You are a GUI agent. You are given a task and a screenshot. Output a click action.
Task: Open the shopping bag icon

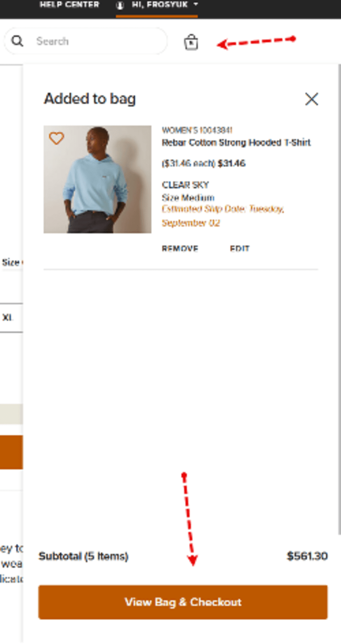(191, 42)
